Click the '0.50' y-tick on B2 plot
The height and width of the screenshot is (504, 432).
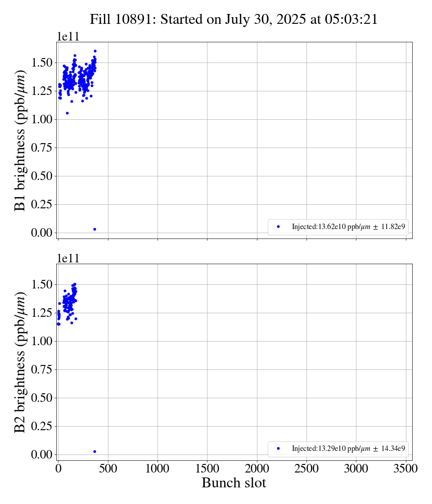[43, 398]
